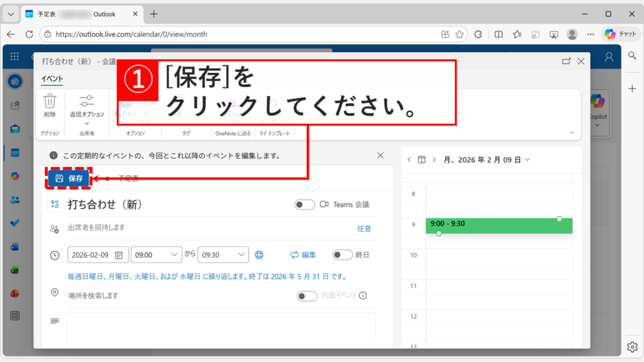Switch to the イベント tab
Image resolution: width=644 pixels, height=362 pixels.
click(51, 79)
